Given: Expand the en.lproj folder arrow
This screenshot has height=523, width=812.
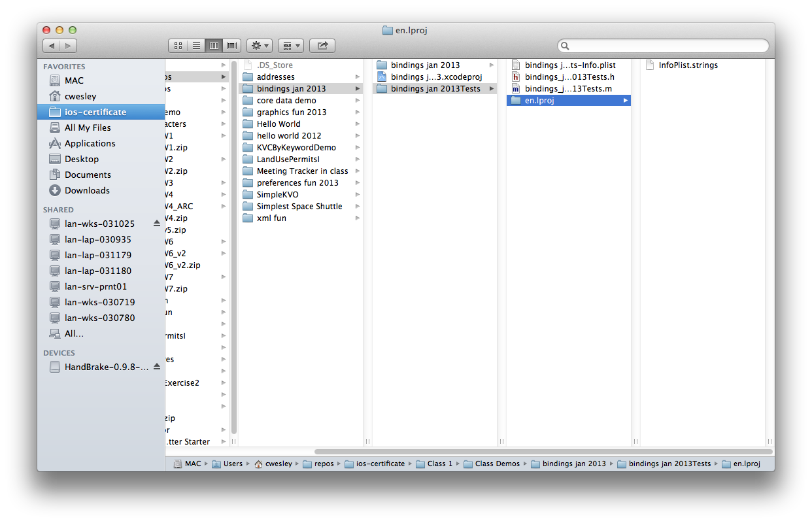Looking at the screenshot, I should tap(625, 101).
